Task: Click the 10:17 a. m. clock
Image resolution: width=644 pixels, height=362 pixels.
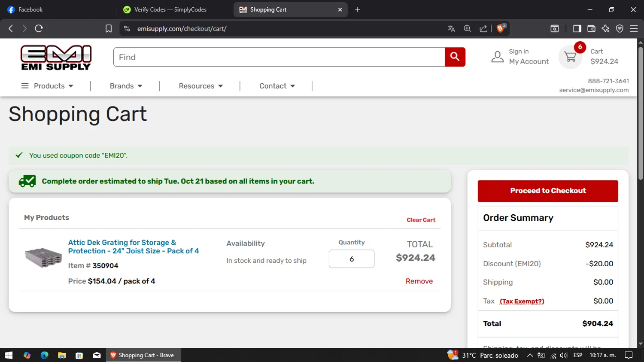Action: (603, 355)
